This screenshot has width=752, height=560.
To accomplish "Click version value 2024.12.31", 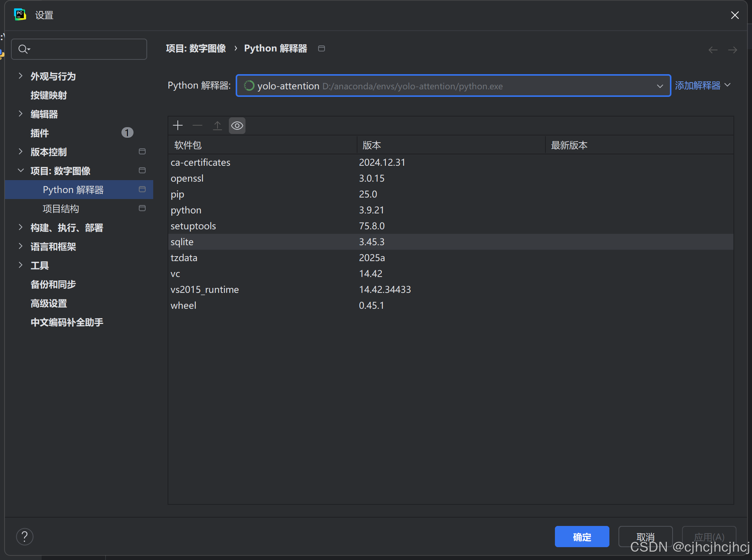I will tap(382, 162).
